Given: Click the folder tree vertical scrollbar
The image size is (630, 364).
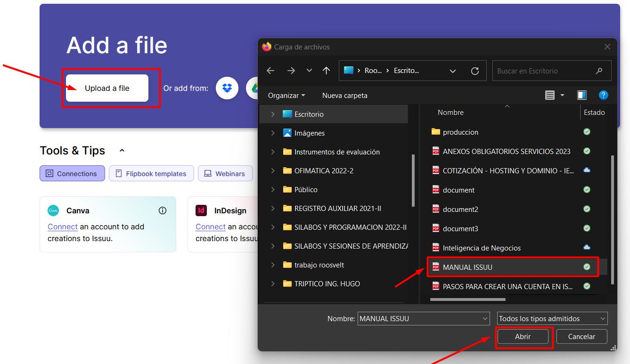Looking at the screenshot, I should pos(413,180).
